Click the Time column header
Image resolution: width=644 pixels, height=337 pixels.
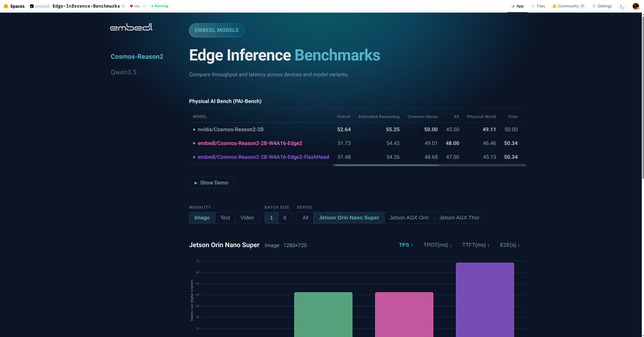(x=512, y=117)
